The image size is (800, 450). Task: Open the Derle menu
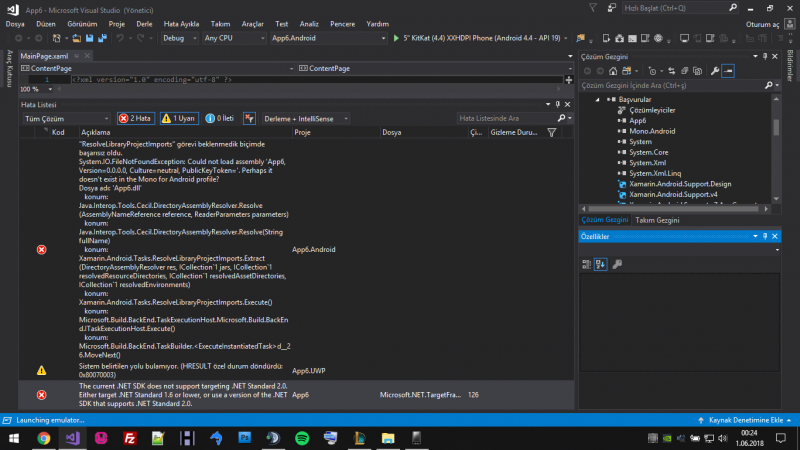[x=144, y=24]
